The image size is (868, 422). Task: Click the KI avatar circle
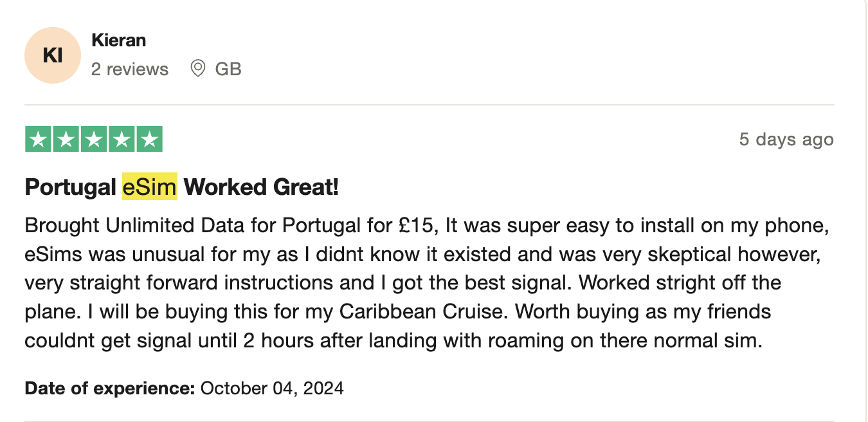pyautogui.click(x=53, y=55)
